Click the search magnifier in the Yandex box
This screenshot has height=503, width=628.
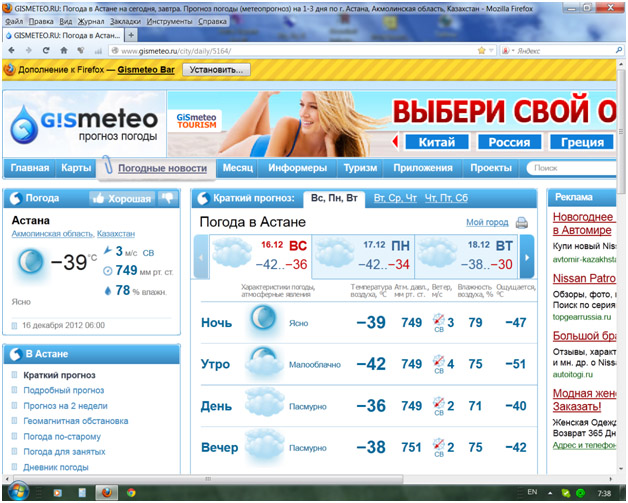[x=619, y=50]
